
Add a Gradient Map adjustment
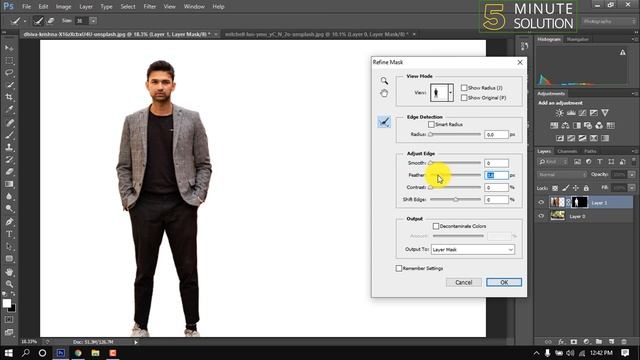605,138
